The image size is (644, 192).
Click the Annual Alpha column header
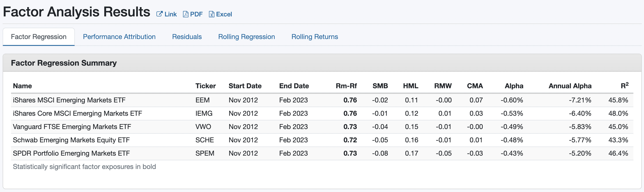570,86
